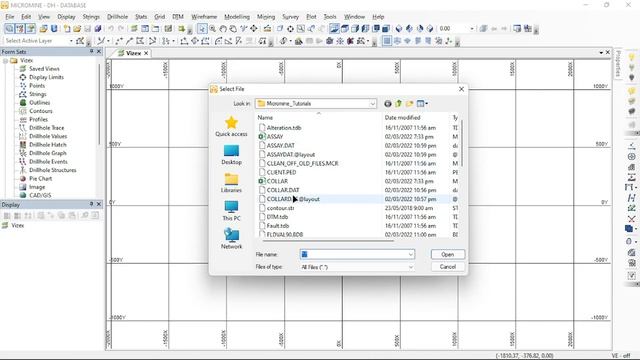Pin the Form Sets panel

click(91, 51)
